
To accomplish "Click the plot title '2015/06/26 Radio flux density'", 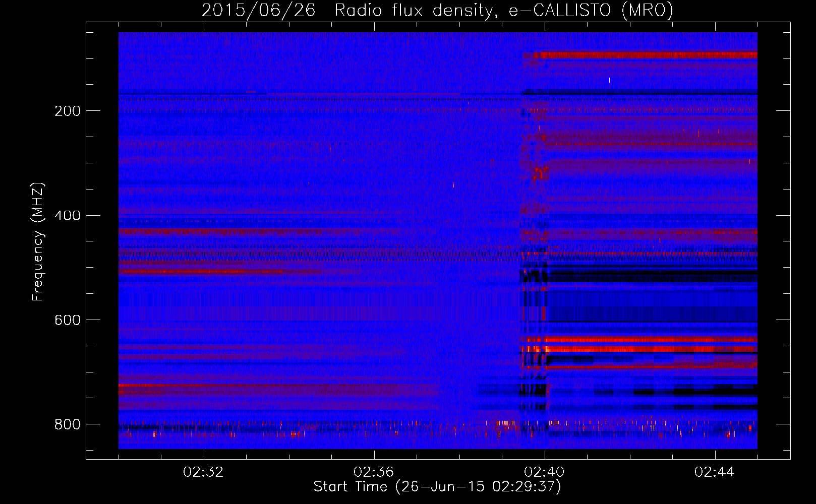I will (x=347, y=10).
